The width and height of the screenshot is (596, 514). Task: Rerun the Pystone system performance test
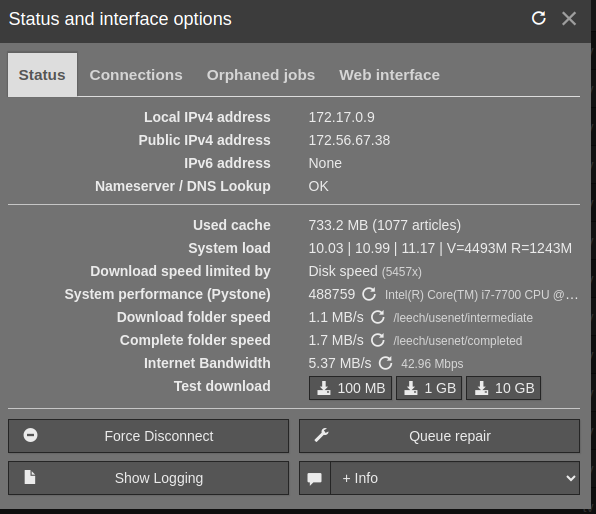(x=369, y=294)
